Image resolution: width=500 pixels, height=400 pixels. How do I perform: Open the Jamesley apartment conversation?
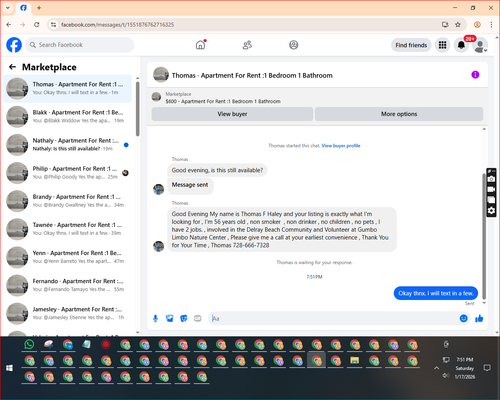tap(67, 313)
